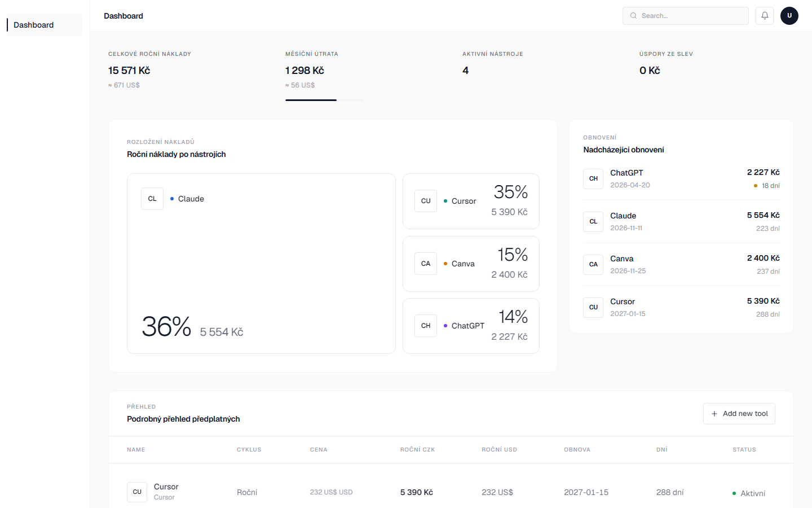Click the CL badge in Claude cost tile

tap(152, 199)
